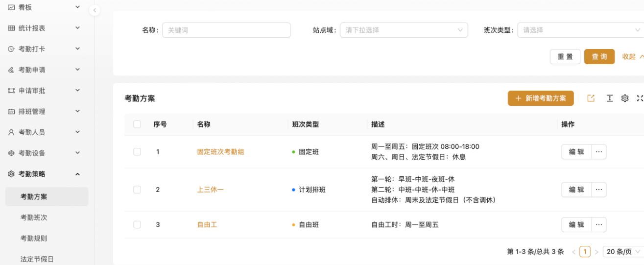Viewport: 644px width, 265px height.
Task: Go to 考勤班次 in sidebar
Action: [x=34, y=217]
